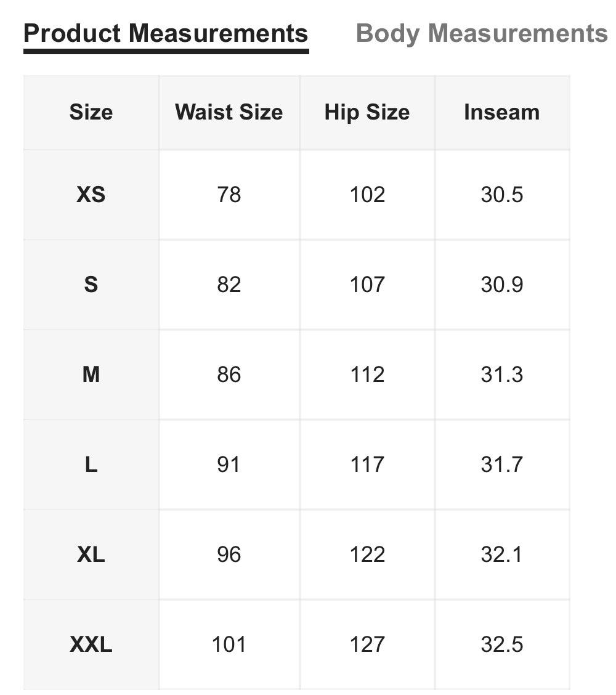The width and height of the screenshot is (616, 695).
Task: Select the S size row label
Action: point(91,285)
